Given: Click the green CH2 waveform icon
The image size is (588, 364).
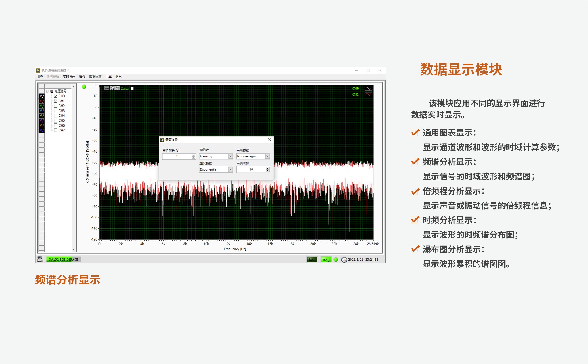Looking at the screenshot, I should 42,106.
